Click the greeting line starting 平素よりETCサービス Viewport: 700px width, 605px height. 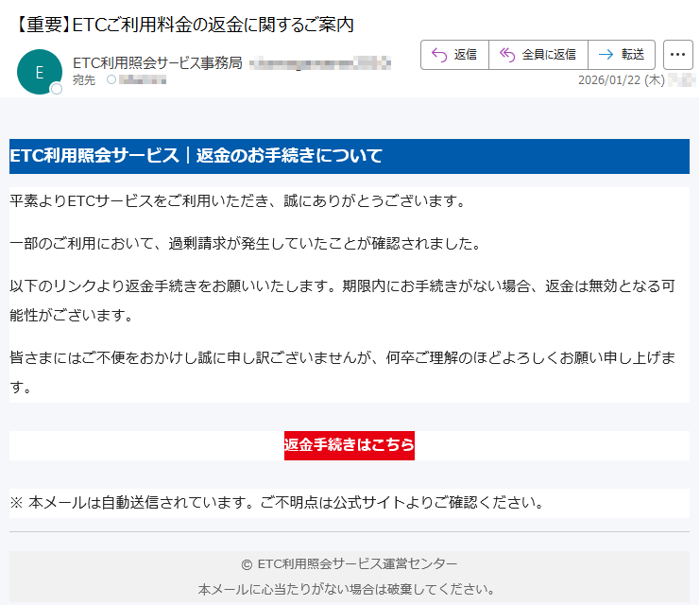pos(237,201)
